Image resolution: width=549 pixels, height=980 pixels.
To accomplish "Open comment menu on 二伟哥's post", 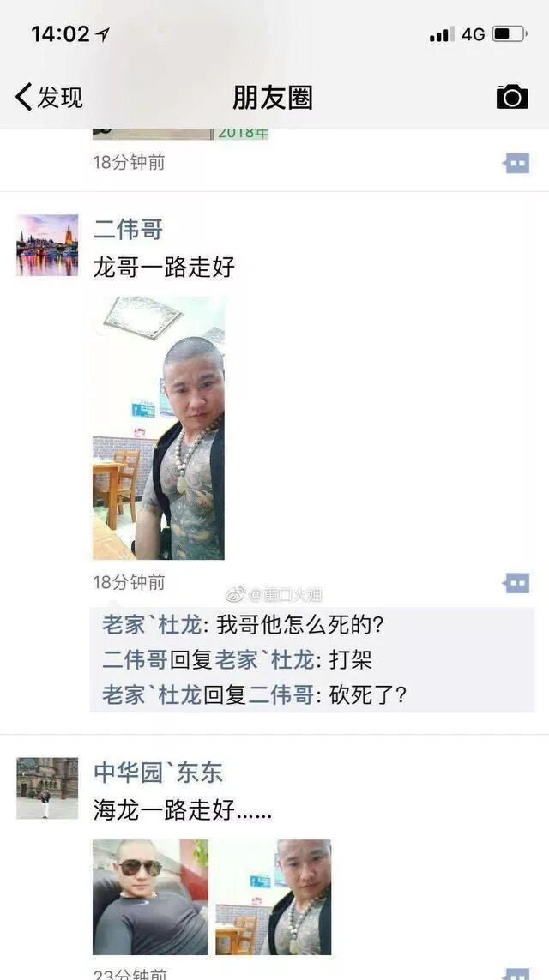I will pyautogui.click(x=516, y=583).
